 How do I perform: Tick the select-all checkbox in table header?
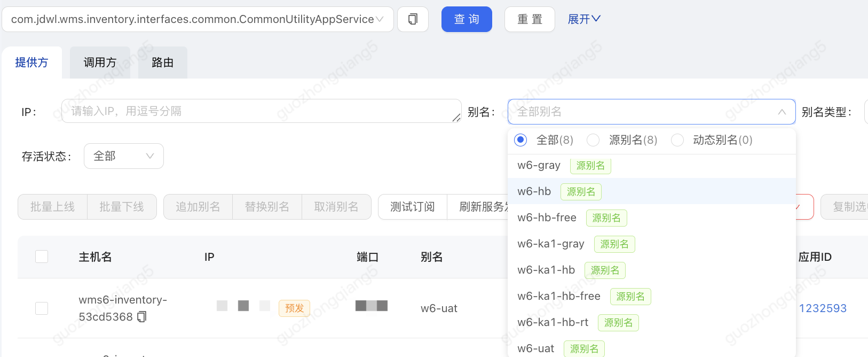(x=42, y=257)
